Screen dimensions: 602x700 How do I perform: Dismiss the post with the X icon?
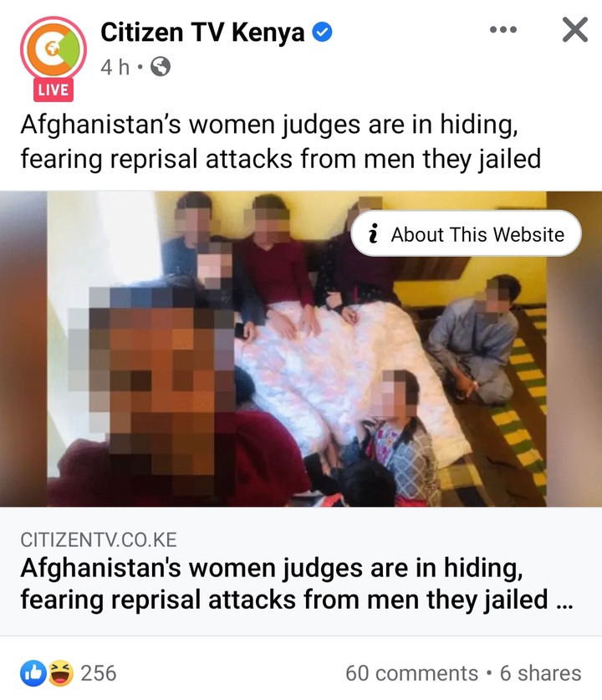pyautogui.click(x=574, y=30)
